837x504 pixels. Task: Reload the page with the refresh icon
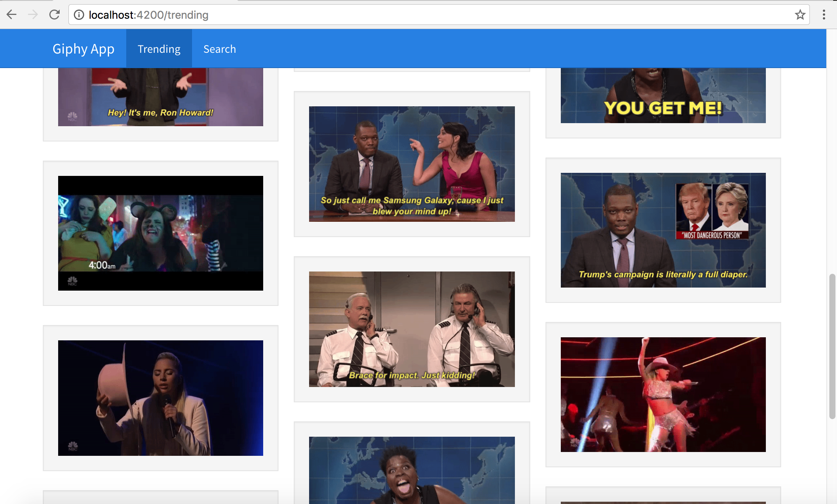(x=54, y=15)
